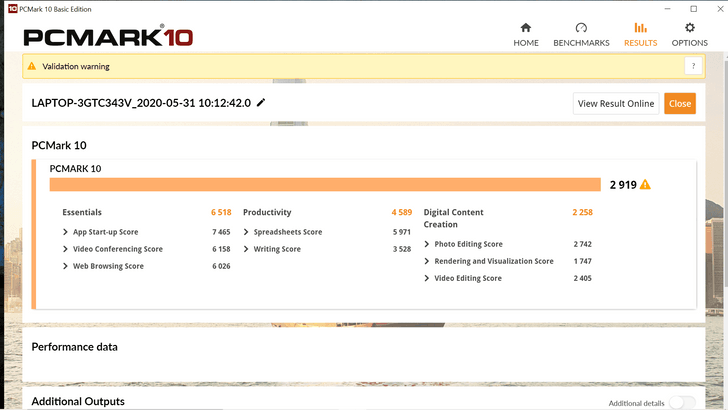This screenshot has width=728, height=410.
Task: Maximize the PCMark 10 window
Action: (x=694, y=9)
